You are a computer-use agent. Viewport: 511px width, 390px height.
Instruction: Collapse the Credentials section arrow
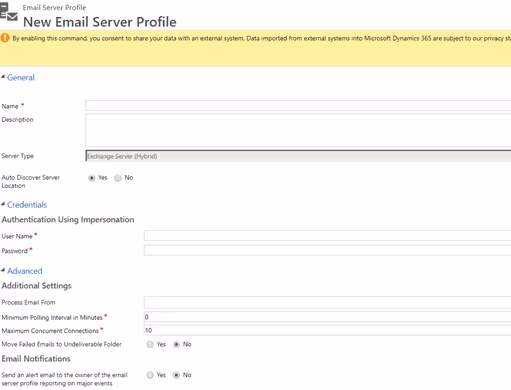point(3,204)
